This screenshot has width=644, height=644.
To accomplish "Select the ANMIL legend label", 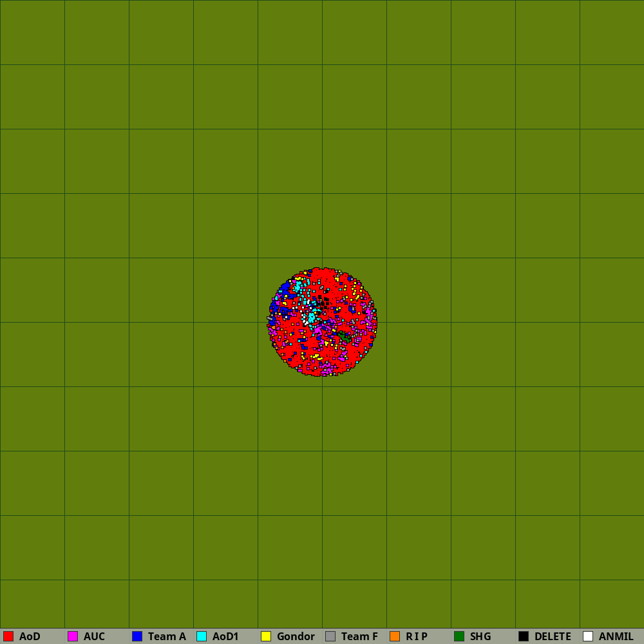I will 616,636.
